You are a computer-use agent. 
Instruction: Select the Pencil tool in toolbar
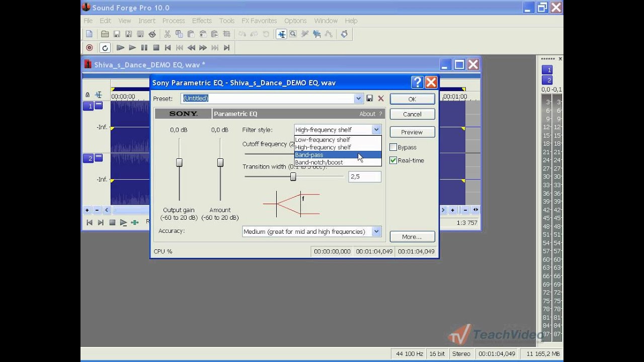tap(305, 34)
